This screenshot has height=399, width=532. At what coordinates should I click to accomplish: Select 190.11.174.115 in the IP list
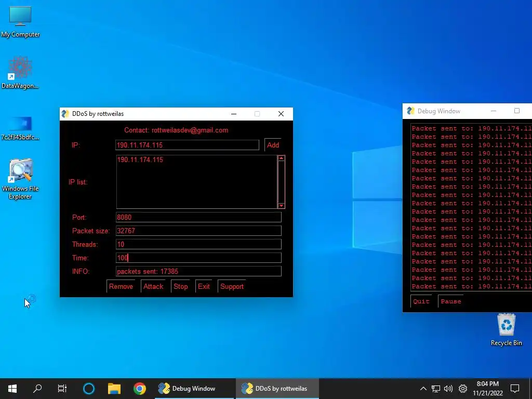point(140,159)
